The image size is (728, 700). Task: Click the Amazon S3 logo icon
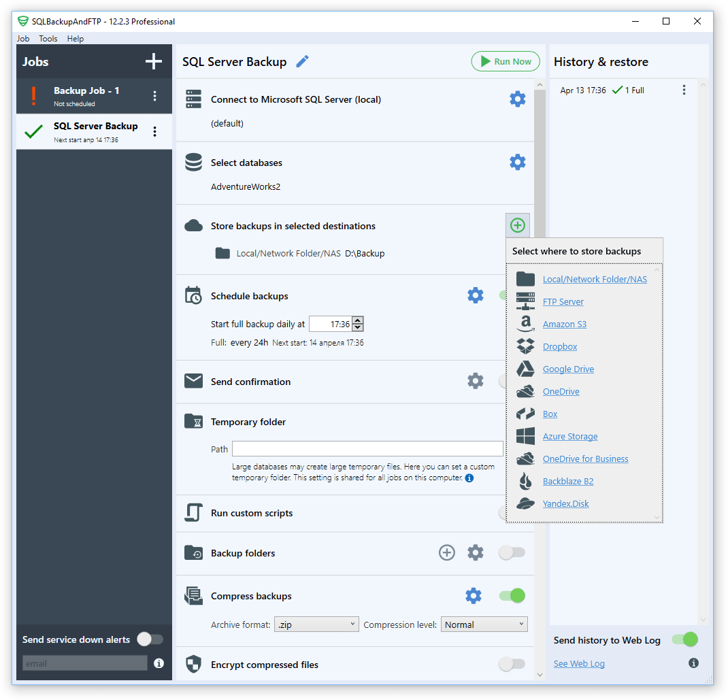pos(525,324)
